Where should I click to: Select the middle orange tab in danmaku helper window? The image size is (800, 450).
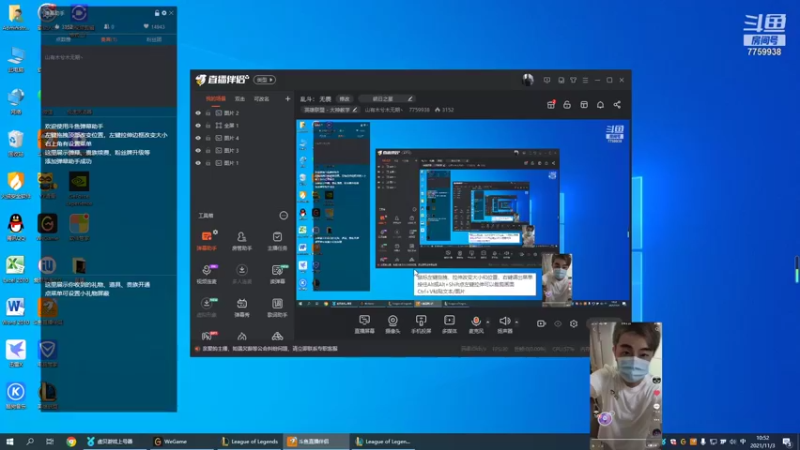pyautogui.click(x=109, y=39)
